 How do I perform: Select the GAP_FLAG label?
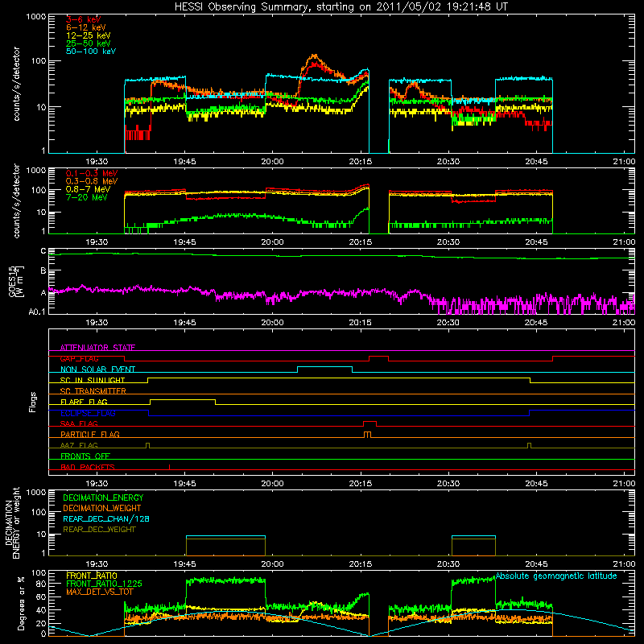(79, 358)
